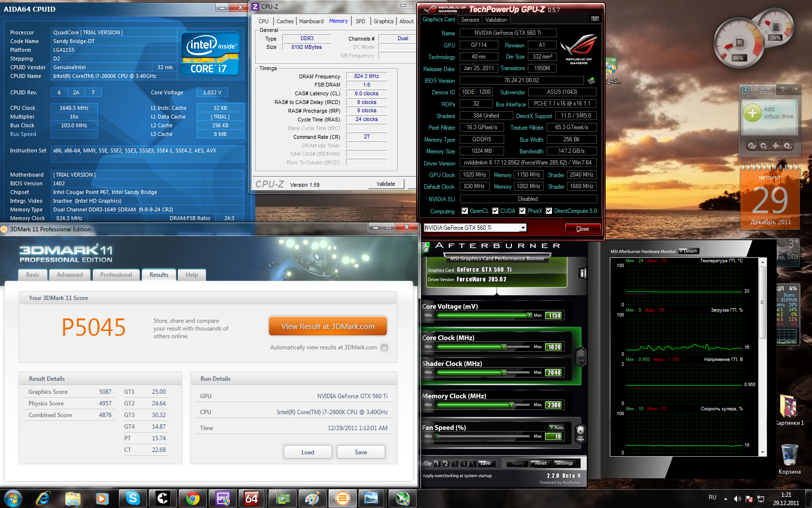Toggle Afterburner fan Auto mode
The width and height of the screenshot is (812, 508).
556,427
